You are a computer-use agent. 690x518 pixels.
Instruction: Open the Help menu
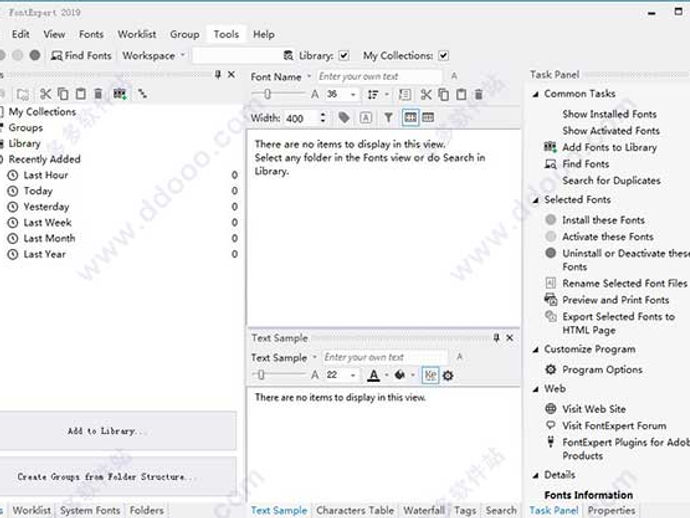point(264,34)
